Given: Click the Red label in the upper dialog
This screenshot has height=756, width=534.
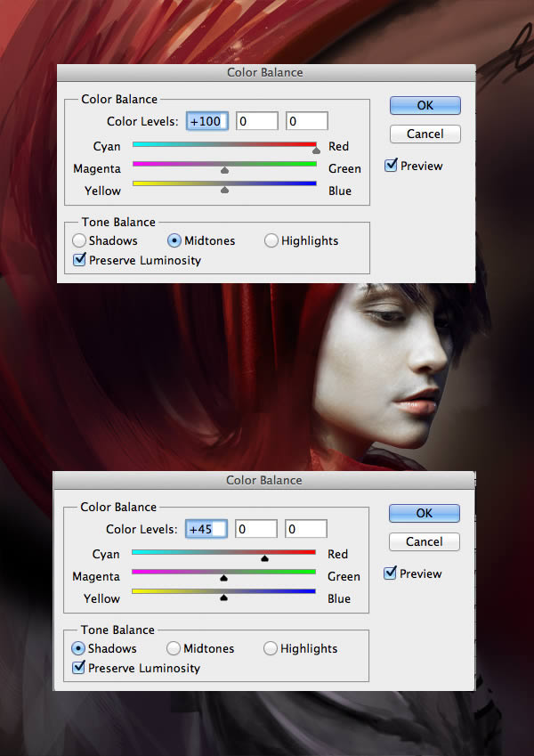Looking at the screenshot, I should [x=338, y=146].
